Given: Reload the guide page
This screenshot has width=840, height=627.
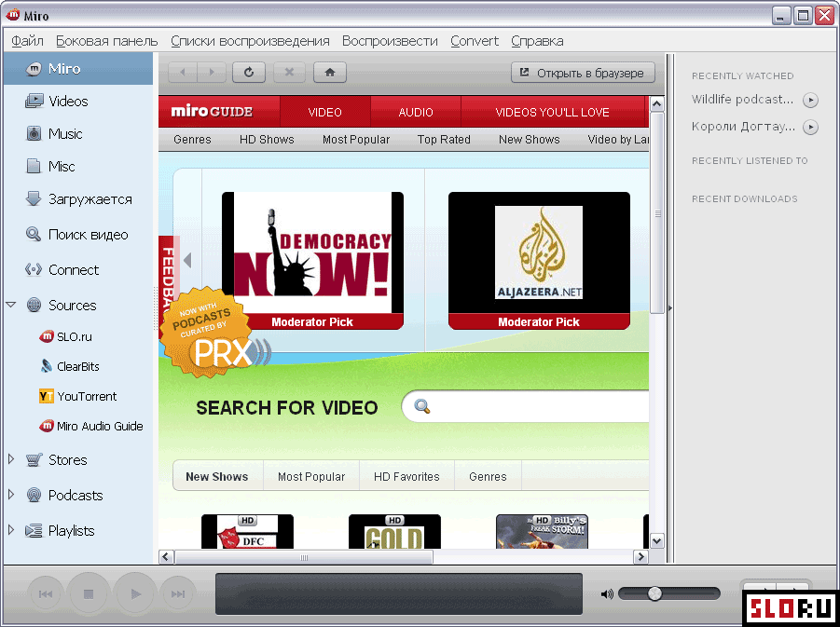Looking at the screenshot, I should pyautogui.click(x=249, y=73).
